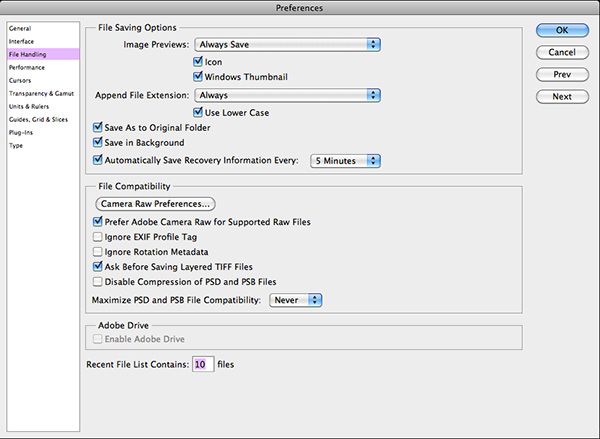Check Disable Compression of PSD and PSB Files
Screen dimensions: 600x439
pyautogui.click(x=98, y=282)
